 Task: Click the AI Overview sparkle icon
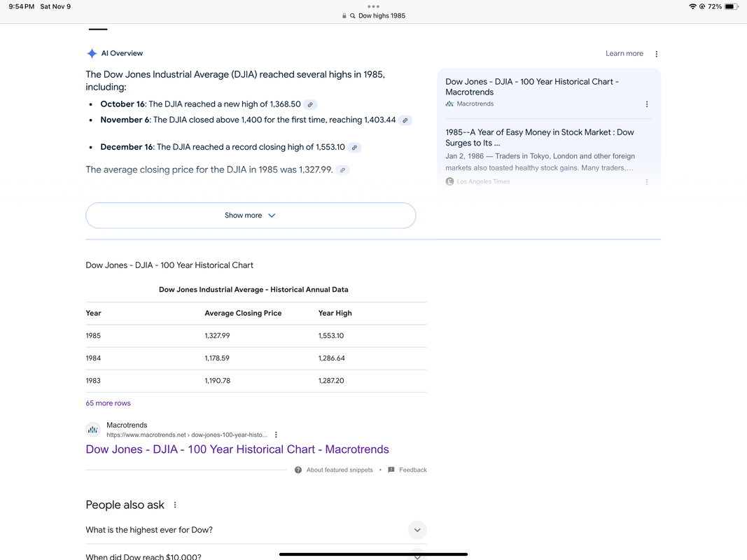[x=92, y=53]
